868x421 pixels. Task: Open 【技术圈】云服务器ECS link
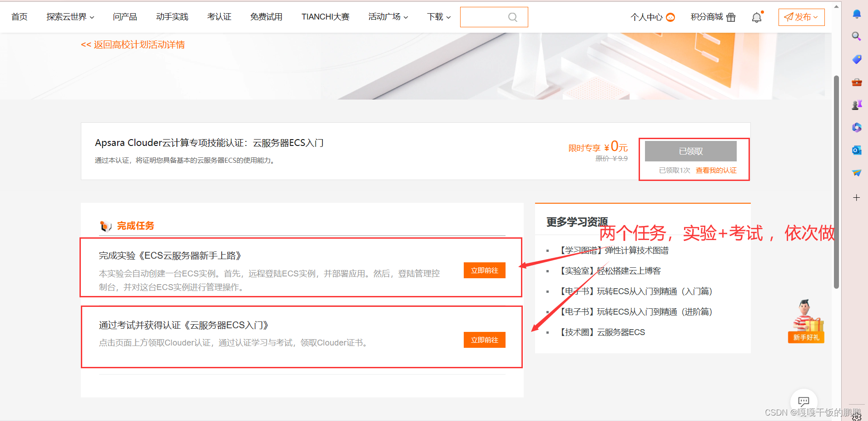[x=602, y=332]
